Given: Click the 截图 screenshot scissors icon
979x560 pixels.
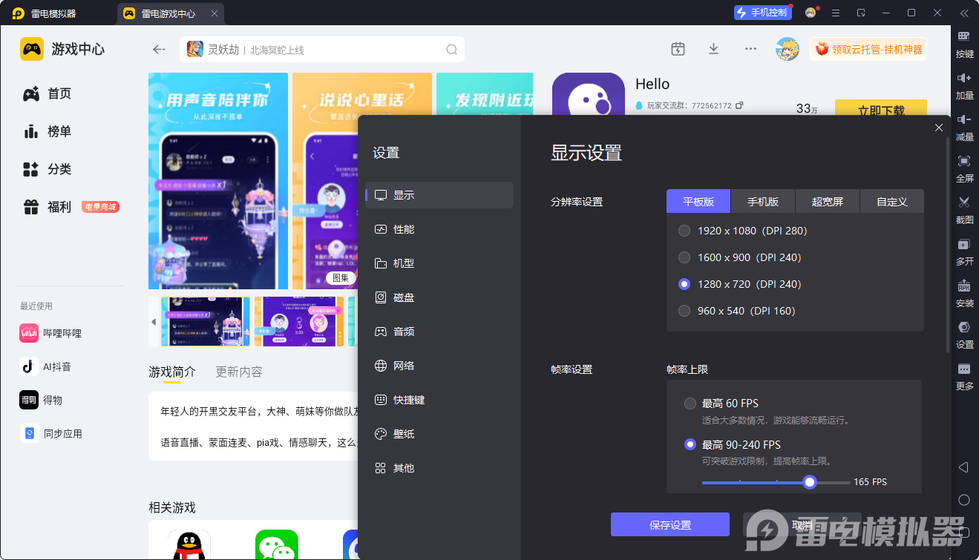Looking at the screenshot, I should coord(964,202).
